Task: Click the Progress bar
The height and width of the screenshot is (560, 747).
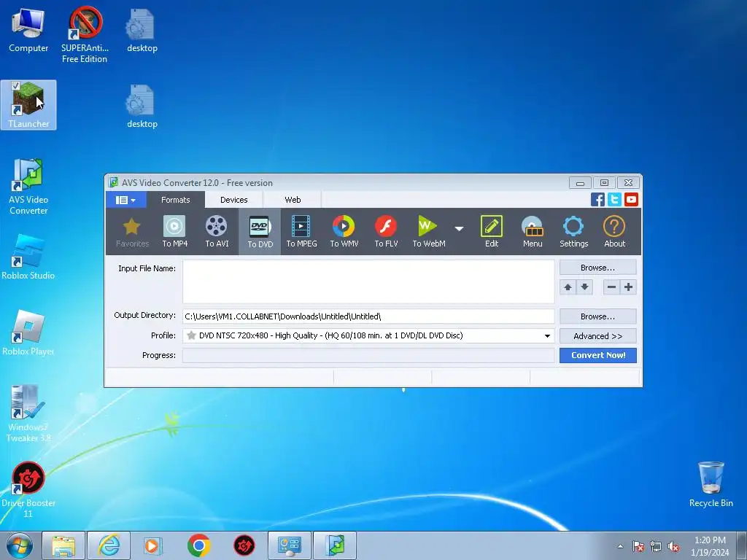Action: click(368, 355)
